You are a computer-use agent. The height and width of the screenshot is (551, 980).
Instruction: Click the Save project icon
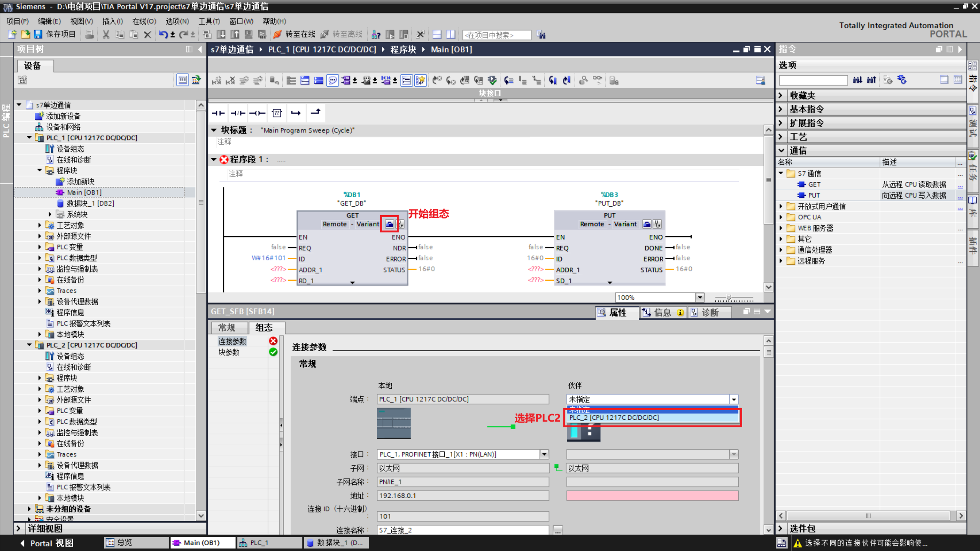point(38,34)
